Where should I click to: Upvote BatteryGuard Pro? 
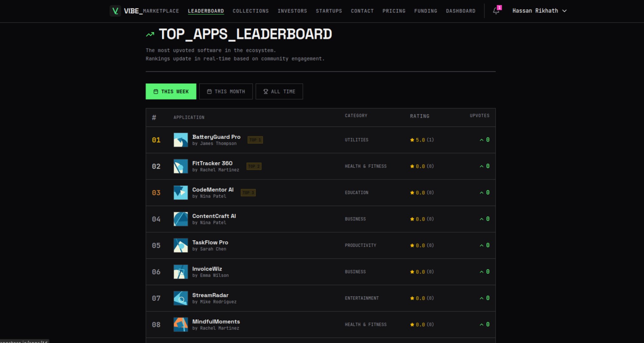485,140
